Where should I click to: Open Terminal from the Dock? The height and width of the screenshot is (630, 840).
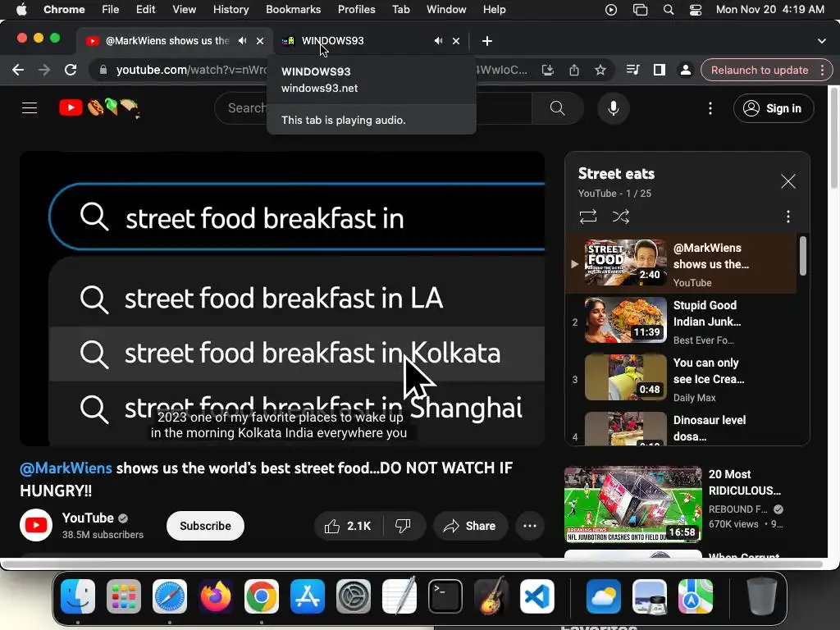point(445,596)
